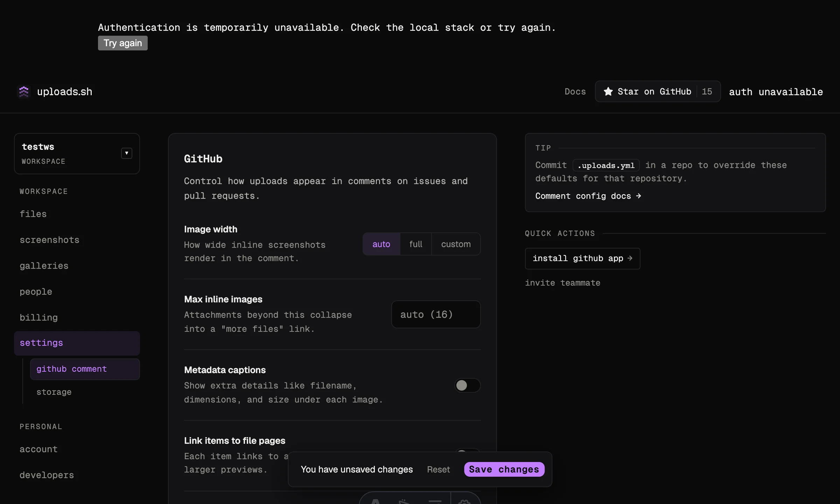Open the billing page
The image size is (840, 504).
coord(39,317)
